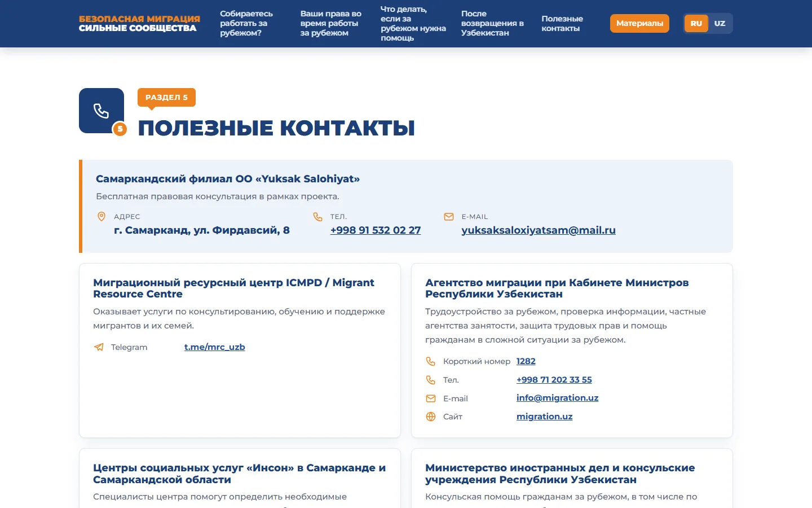Image resolution: width=812 pixels, height=508 pixels.
Task: Click heading Самаркандский филиал ОО «Yuksak Salohiyat»
Action: pos(228,179)
